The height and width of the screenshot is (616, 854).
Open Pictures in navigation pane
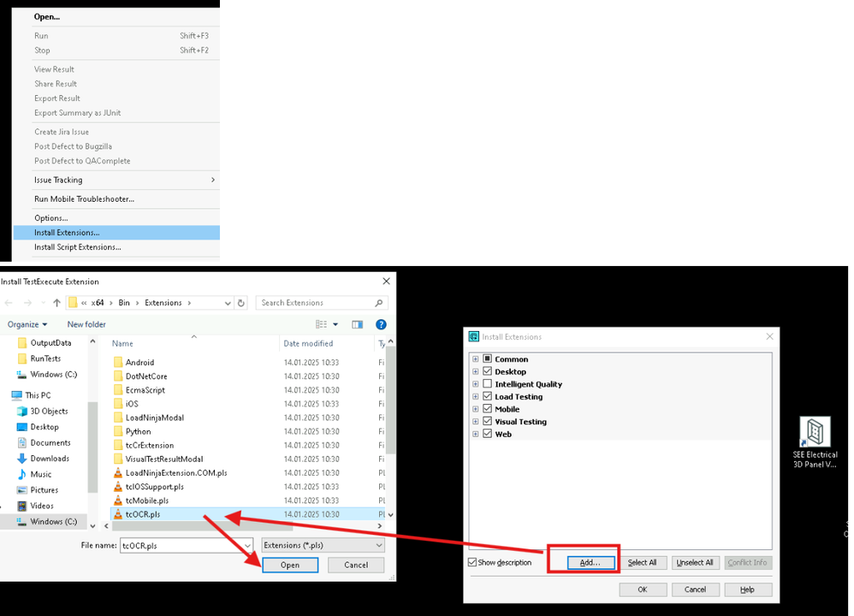point(44,490)
